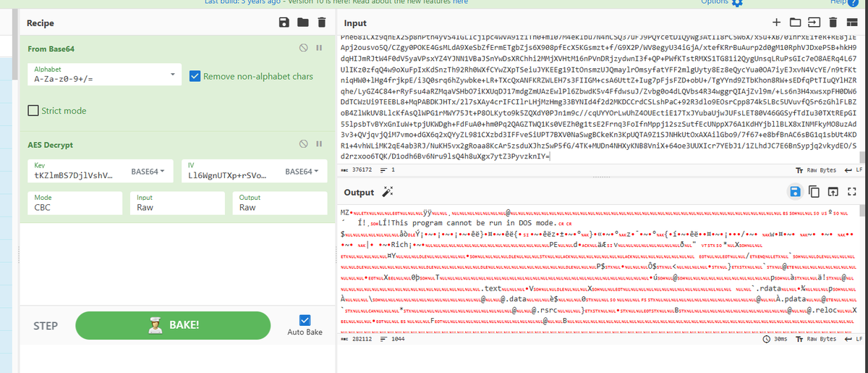Image resolution: width=868 pixels, height=373 pixels.
Task: Open the AES Output format dropdown
Action: pos(280,202)
